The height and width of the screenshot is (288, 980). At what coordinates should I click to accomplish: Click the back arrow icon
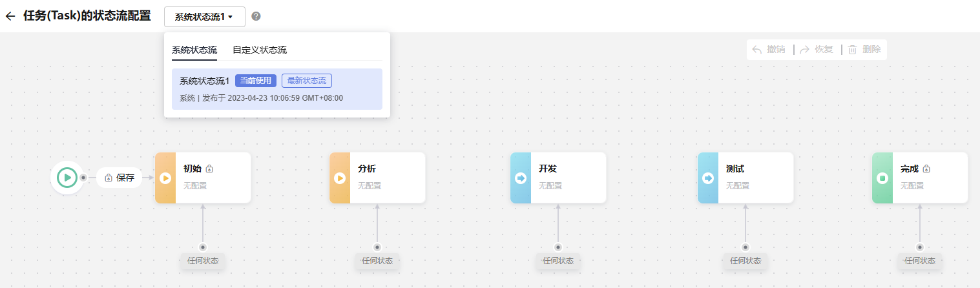(10, 17)
